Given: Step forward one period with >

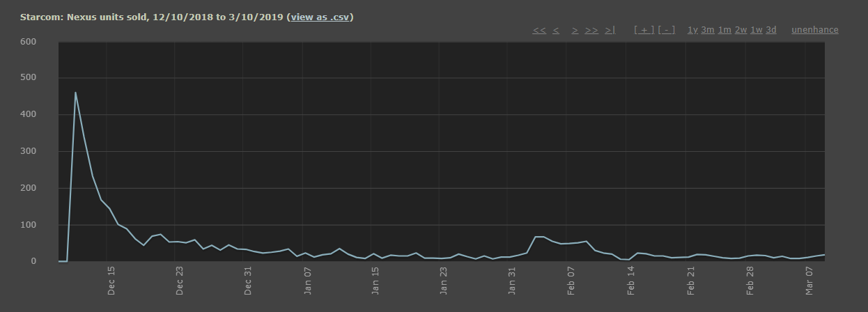Looking at the screenshot, I should [x=575, y=30].
